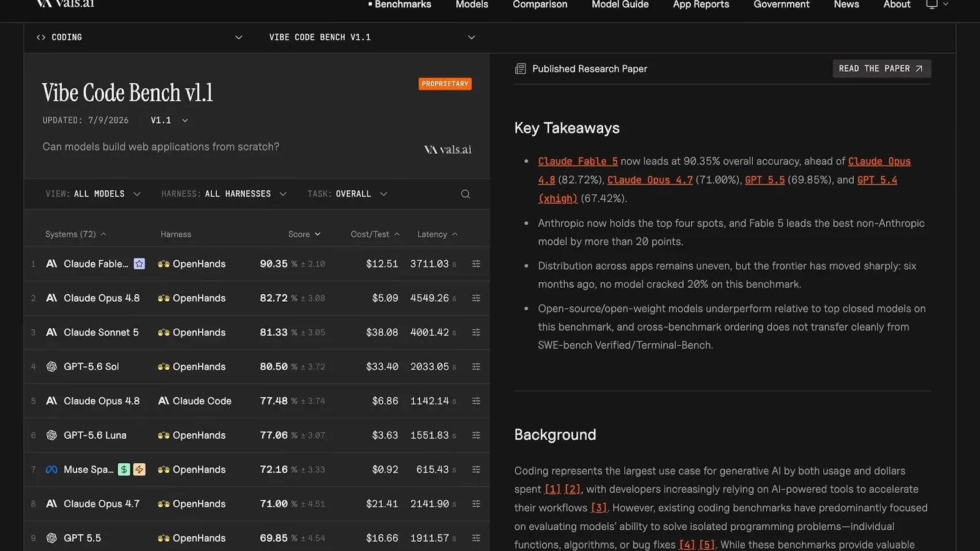Click the READ THE PAPER button
Viewport: 980px width, 551px height.
pyautogui.click(x=881, y=69)
